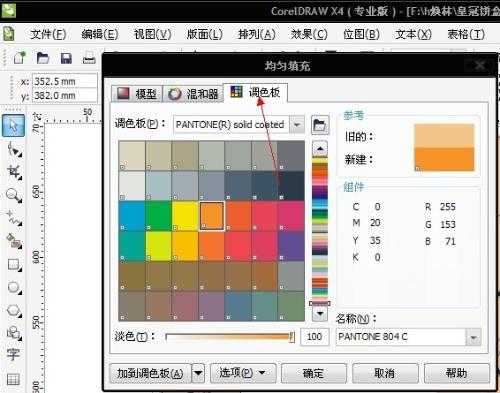The image size is (500, 393).
Task: Select the Freehand tool in toolbox
Action: 14,218
